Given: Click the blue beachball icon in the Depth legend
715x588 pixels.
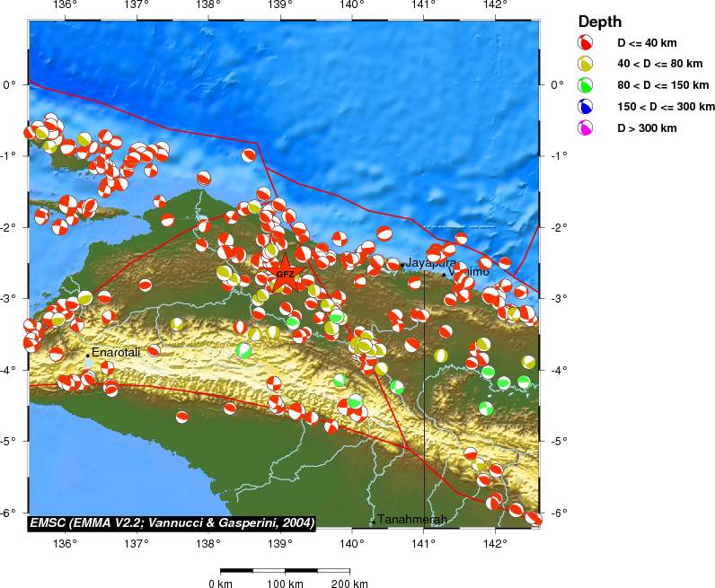Looking at the screenshot, I should 586,107.
